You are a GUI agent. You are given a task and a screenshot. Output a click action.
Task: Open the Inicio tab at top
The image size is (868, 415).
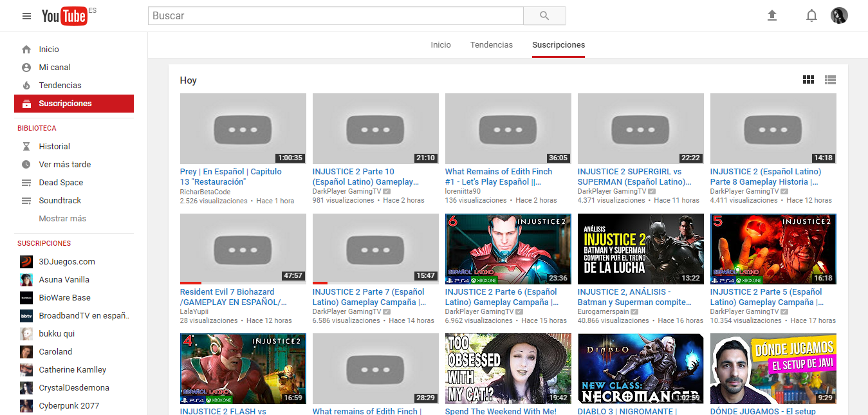coord(441,45)
